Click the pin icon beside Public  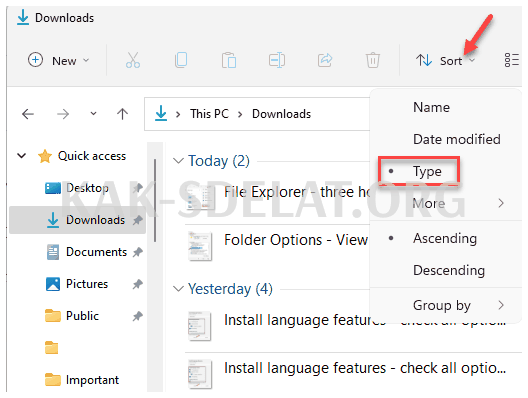[x=137, y=316]
